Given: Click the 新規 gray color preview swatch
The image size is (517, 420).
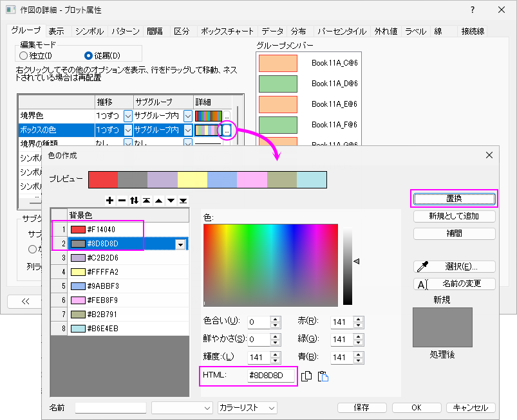Looking at the screenshot, I should (x=442, y=327).
